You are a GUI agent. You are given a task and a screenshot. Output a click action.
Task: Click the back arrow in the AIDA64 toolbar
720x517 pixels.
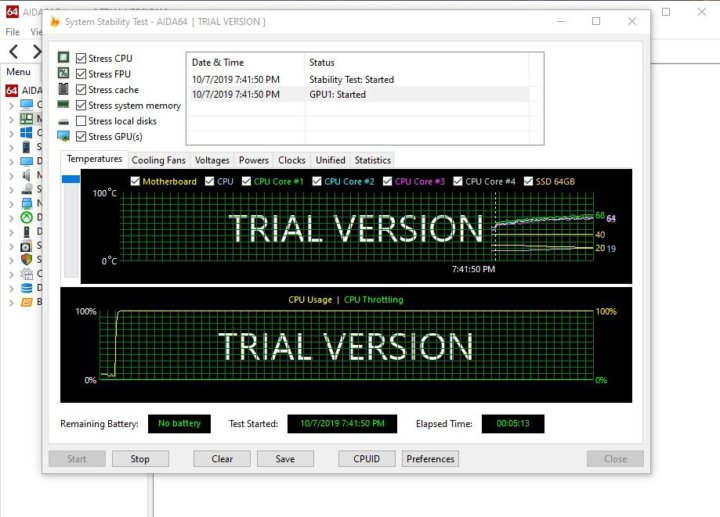pyautogui.click(x=14, y=51)
